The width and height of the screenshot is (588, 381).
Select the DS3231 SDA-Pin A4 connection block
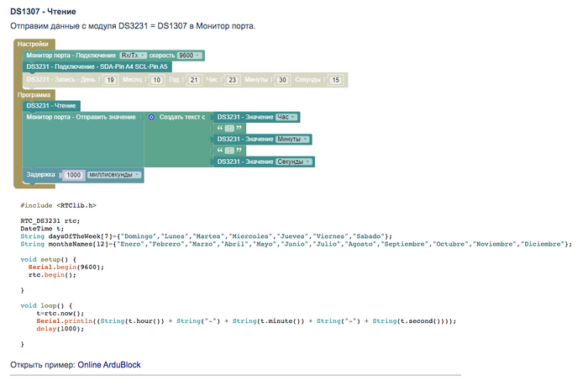click(97, 66)
